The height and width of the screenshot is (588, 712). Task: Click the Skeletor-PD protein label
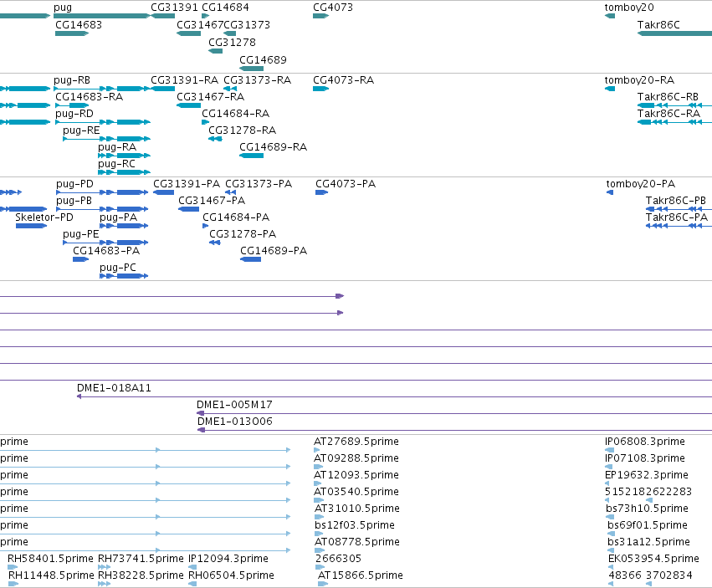click(44, 217)
